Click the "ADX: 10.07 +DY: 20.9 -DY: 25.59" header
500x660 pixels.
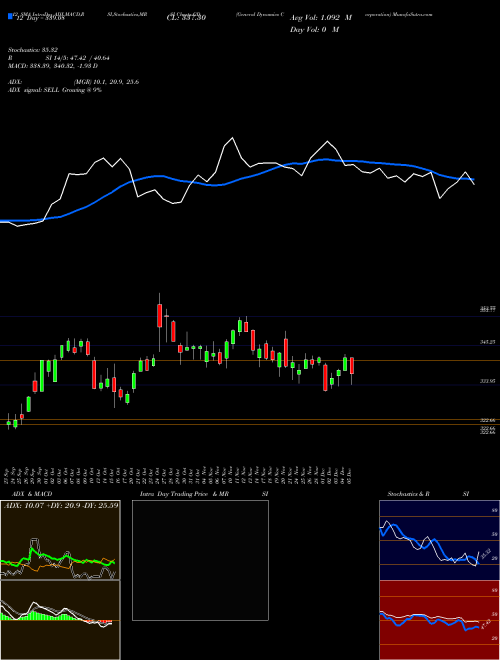[x=61, y=505]
